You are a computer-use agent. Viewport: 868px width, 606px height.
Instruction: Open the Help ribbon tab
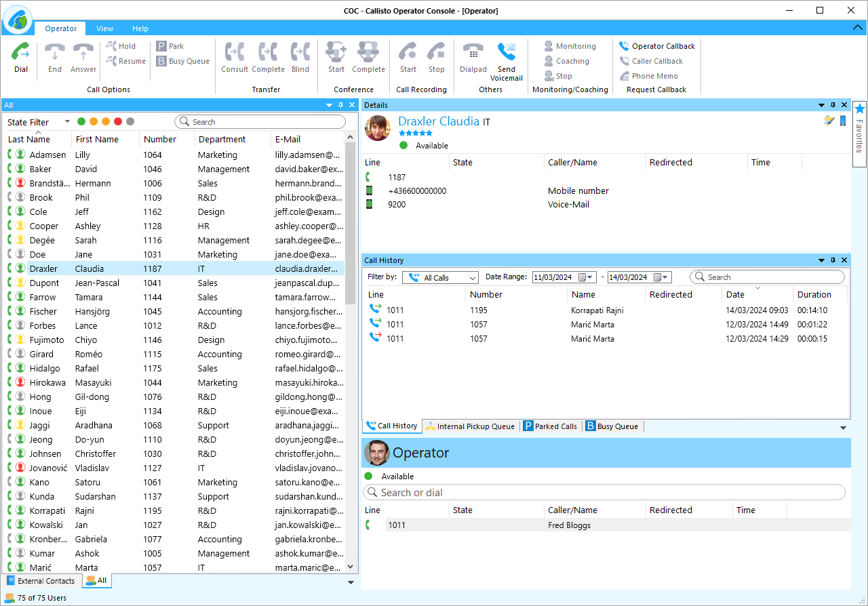tap(140, 28)
